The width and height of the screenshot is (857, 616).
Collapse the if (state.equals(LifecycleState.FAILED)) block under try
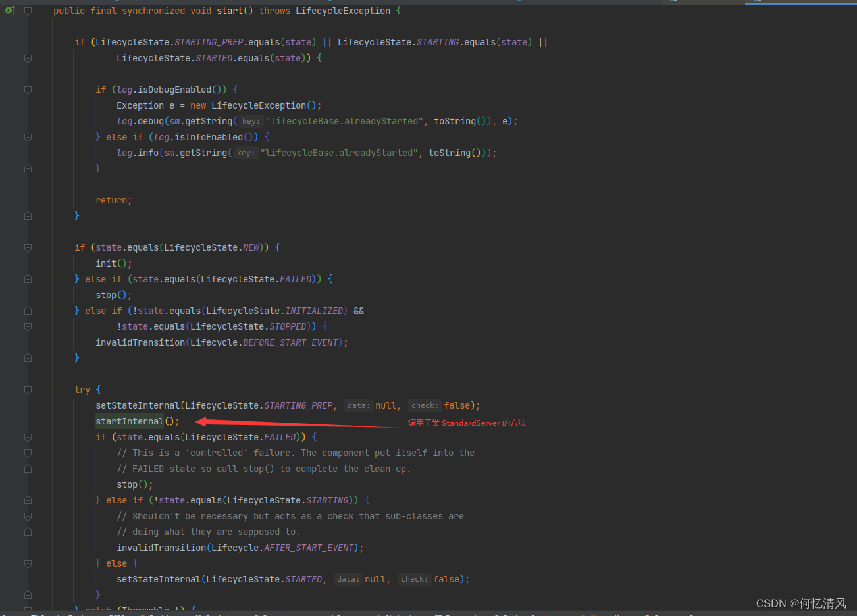point(28,437)
